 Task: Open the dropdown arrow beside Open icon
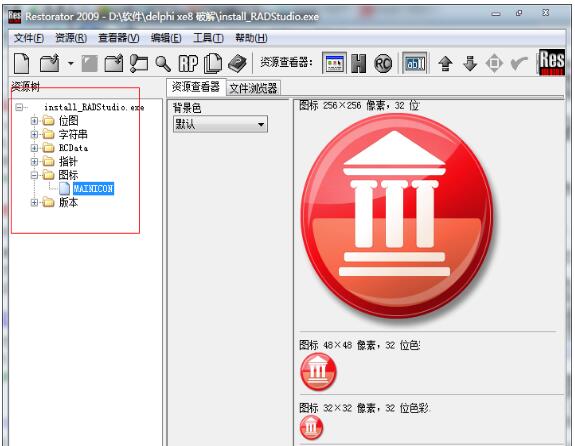coord(70,64)
